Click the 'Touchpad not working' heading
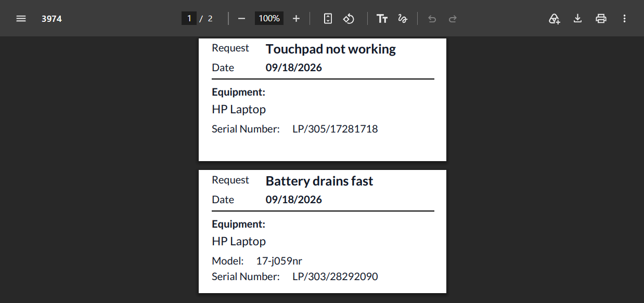The width and height of the screenshot is (644, 303). 331,49
